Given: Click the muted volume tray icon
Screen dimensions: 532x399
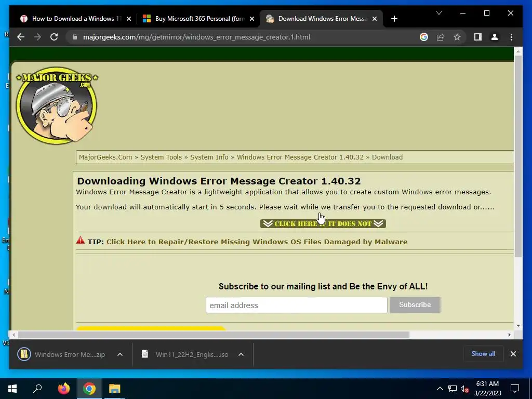Looking at the screenshot, I should click(x=465, y=389).
